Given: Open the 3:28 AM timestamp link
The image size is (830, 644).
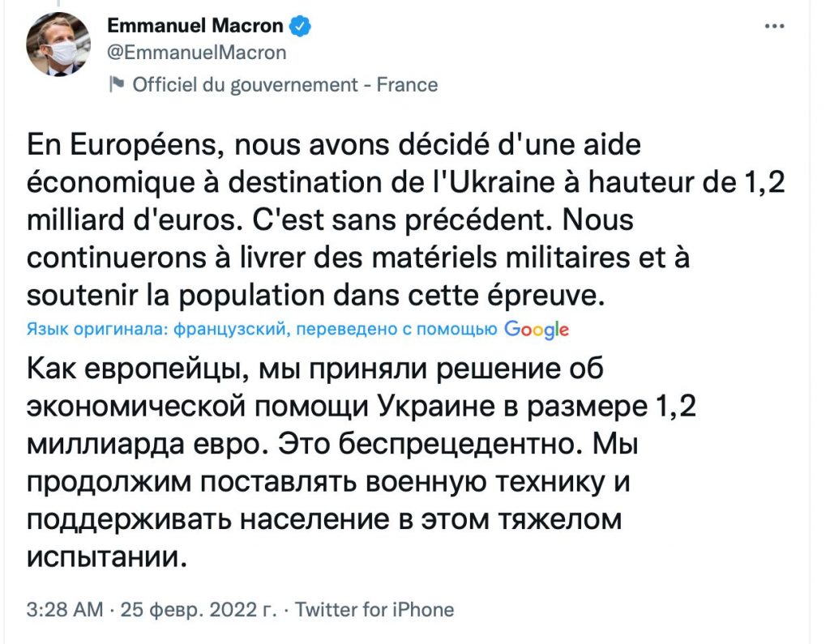Looking at the screenshot, I should (x=65, y=610).
